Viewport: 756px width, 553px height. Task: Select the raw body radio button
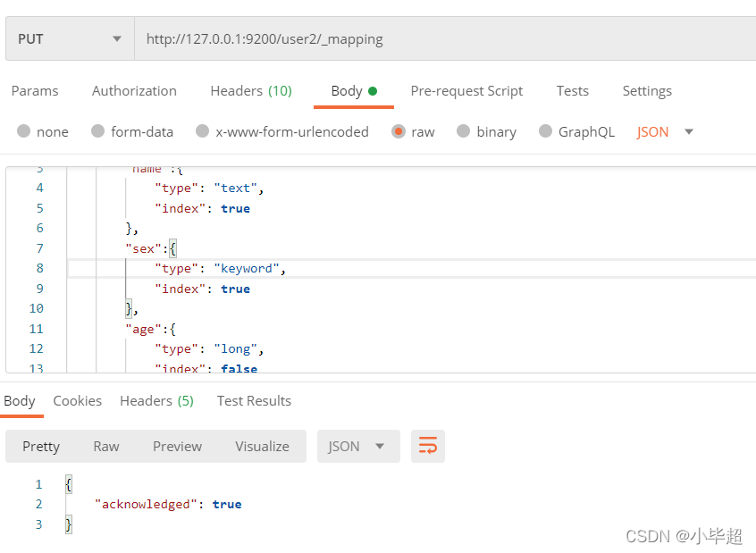tap(399, 131)
